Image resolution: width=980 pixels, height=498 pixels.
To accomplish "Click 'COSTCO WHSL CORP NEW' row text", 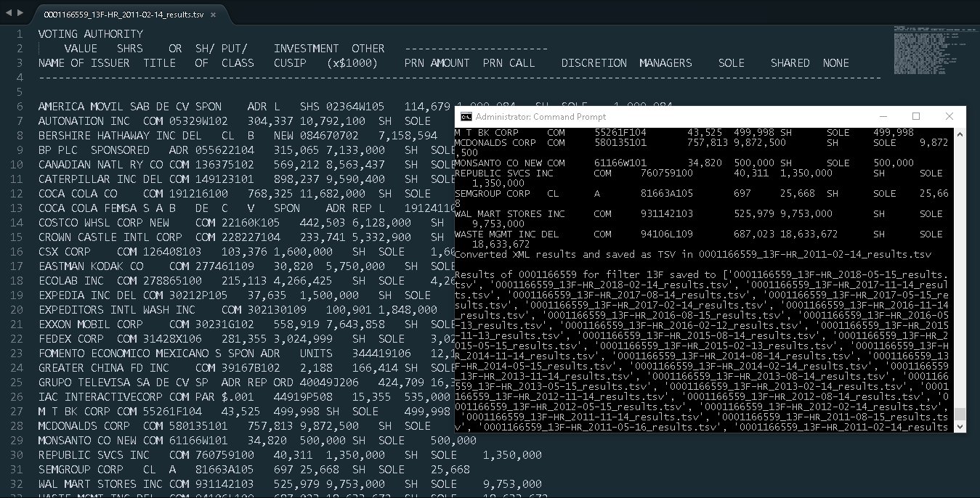I will pos(104,223).
